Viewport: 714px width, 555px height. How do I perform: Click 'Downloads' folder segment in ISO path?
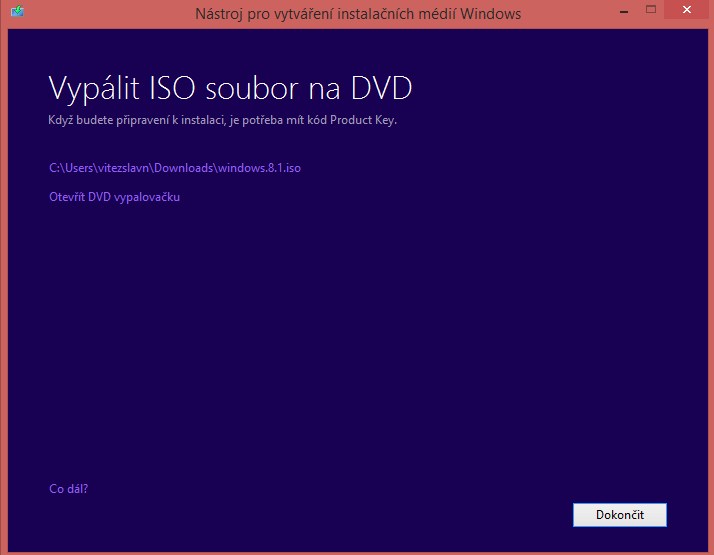pyautogui.click(x=184, y=168)
